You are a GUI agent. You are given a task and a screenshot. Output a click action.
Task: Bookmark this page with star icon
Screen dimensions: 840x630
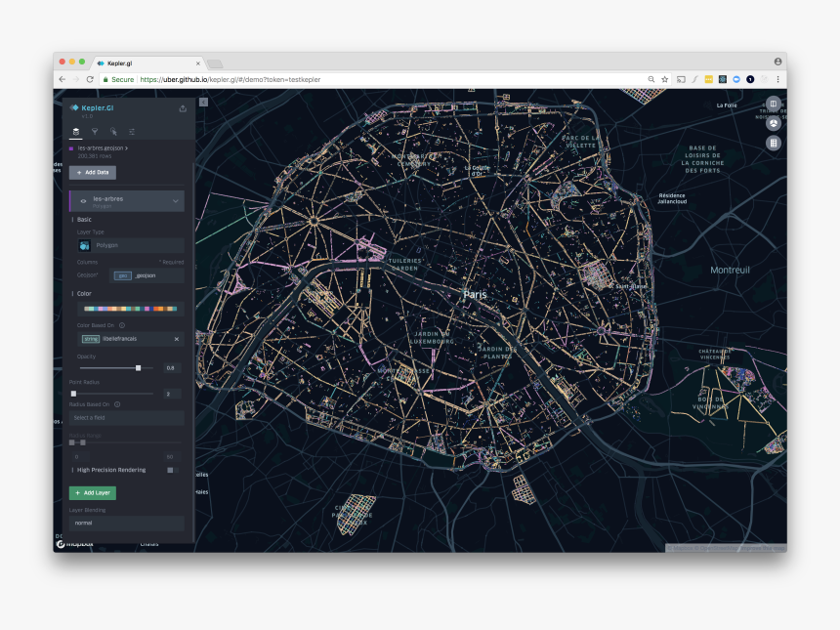(x=665, y=79)
